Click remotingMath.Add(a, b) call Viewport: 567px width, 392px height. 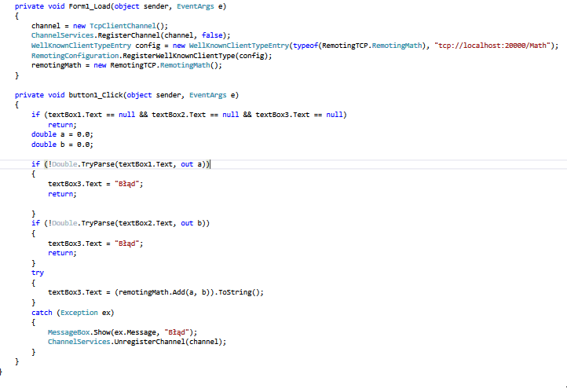point(164,292)
